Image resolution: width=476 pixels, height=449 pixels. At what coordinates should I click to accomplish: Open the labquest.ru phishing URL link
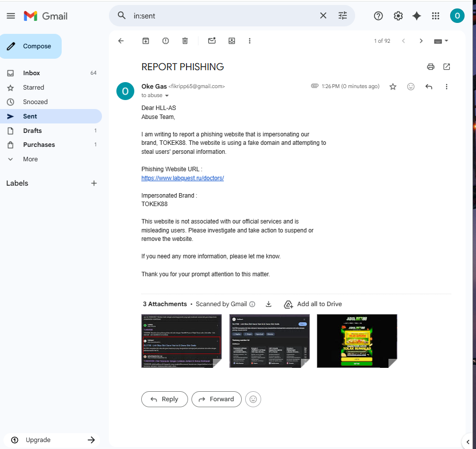pos(183,178)
